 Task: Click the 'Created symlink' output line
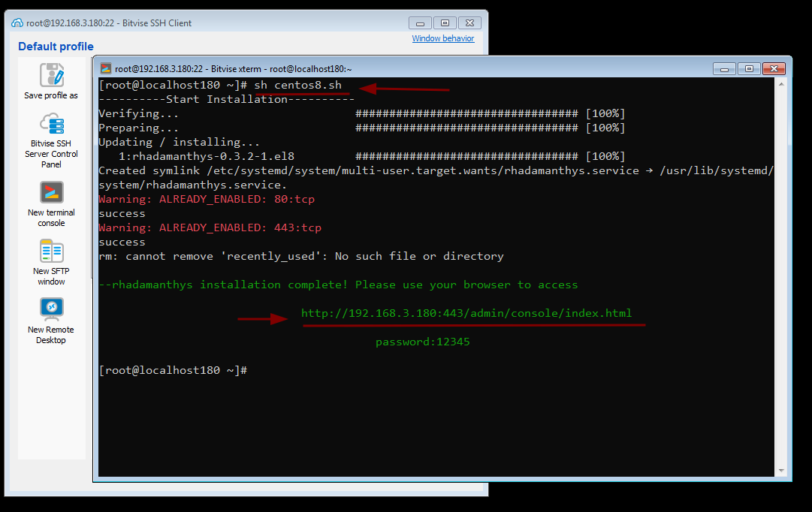pos(436,178)
